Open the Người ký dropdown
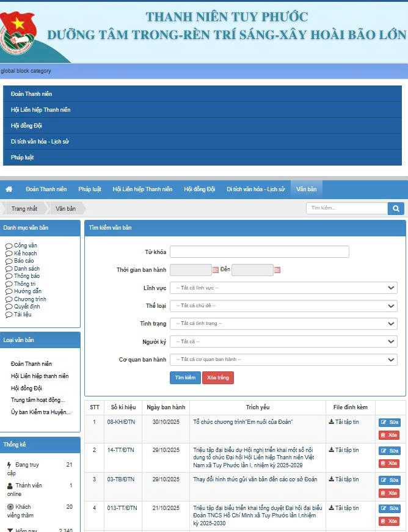Viewport: 408px width, 532px height. coord(283,341)
